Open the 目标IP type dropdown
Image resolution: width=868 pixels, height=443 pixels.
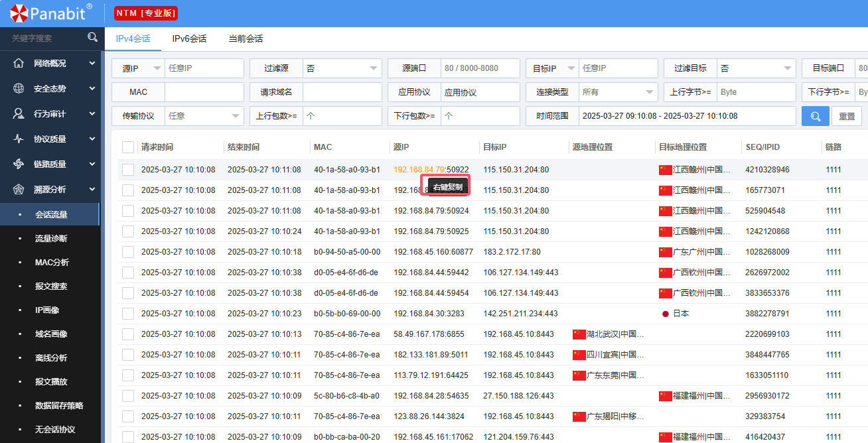[552, 68]
